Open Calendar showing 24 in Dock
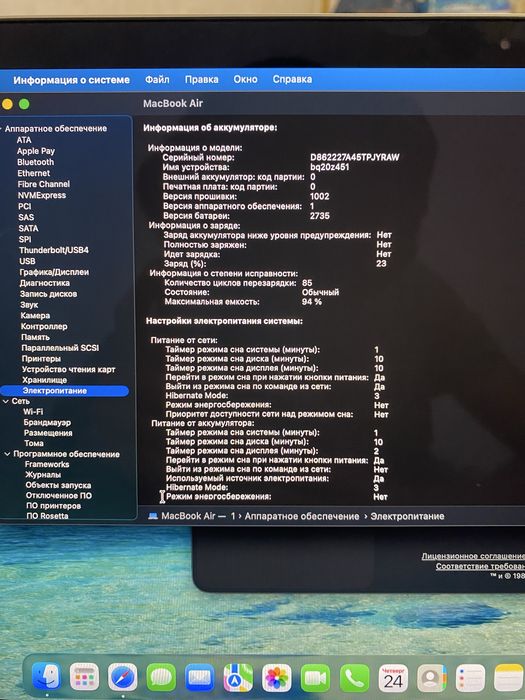The width and height of the screenshot is (525, 700). pos(393,678)
